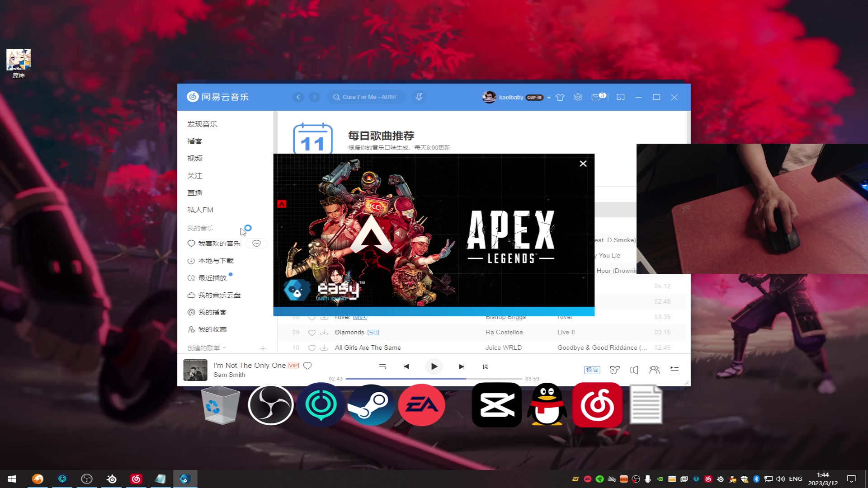Open kaelbaby user profile avatar
The width and height of the screenshot is (868, 488).
[x=489, y=97]
